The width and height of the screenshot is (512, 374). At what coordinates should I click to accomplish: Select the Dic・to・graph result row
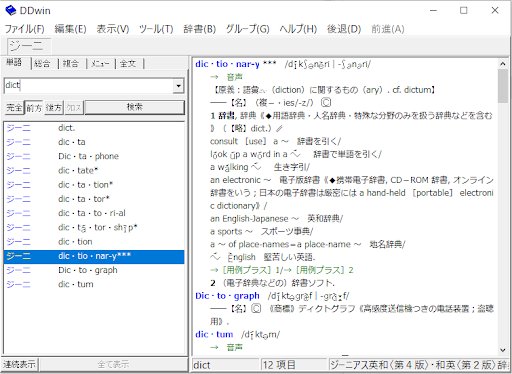94,270
